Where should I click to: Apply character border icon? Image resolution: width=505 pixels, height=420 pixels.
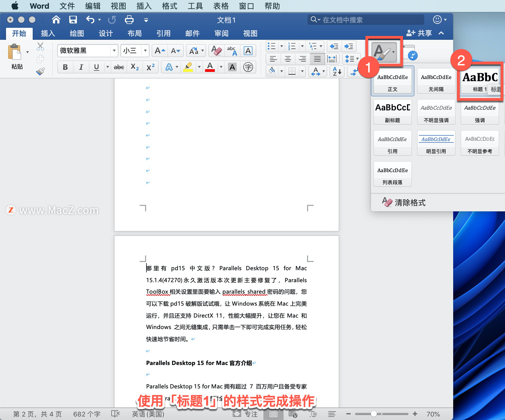coord(248,51)
